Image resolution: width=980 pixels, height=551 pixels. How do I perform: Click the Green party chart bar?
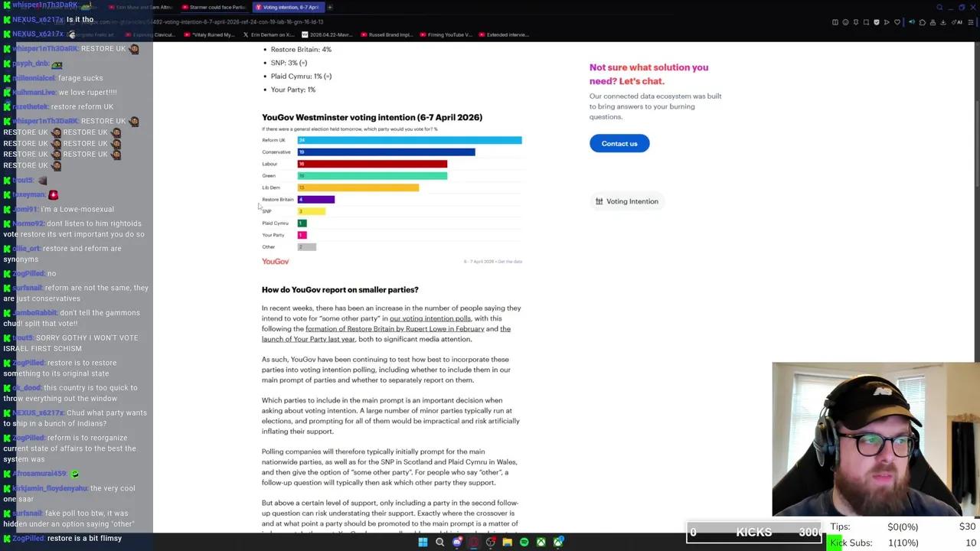pos(372,176)
